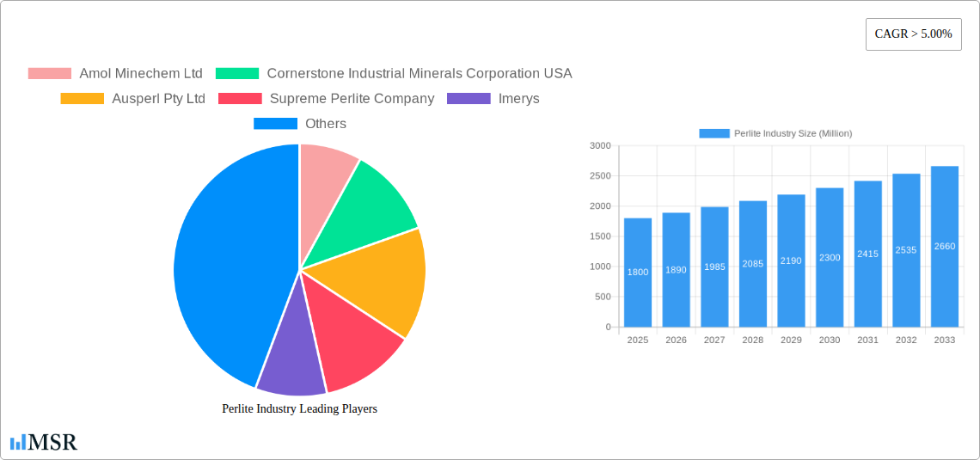This screenshot has height=460, width=980.
Task: Toggle Amol Minechem Ltd legend swatch
Action: 49,73
